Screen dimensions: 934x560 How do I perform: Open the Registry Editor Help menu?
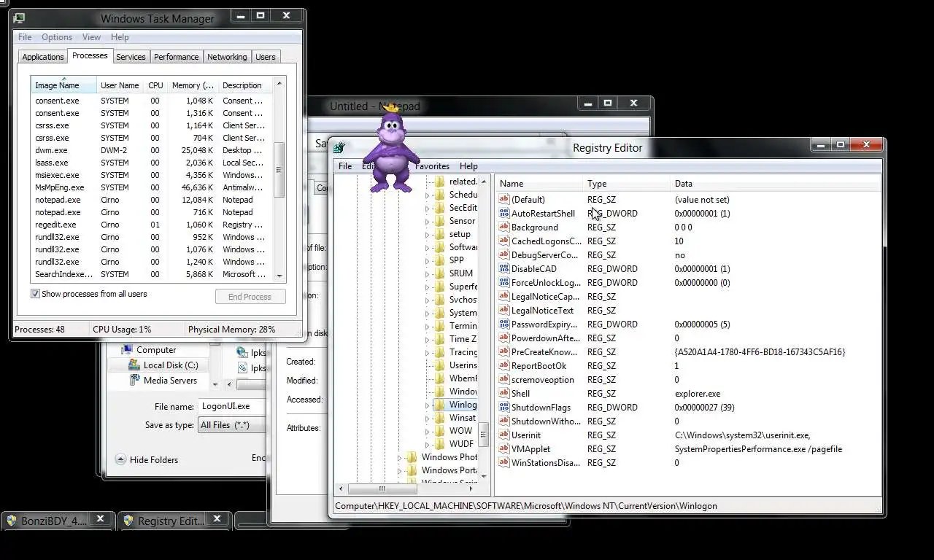click(468, 166)
